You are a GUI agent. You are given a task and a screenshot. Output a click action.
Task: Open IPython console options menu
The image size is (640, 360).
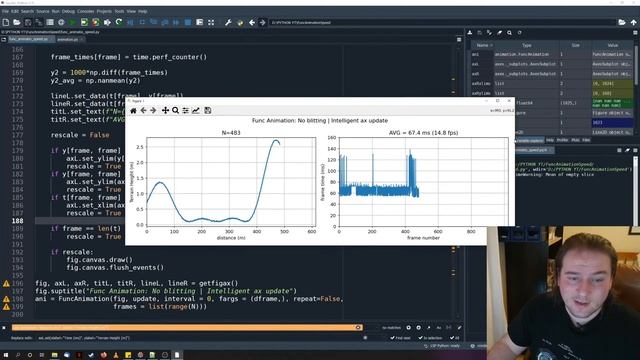635,150
